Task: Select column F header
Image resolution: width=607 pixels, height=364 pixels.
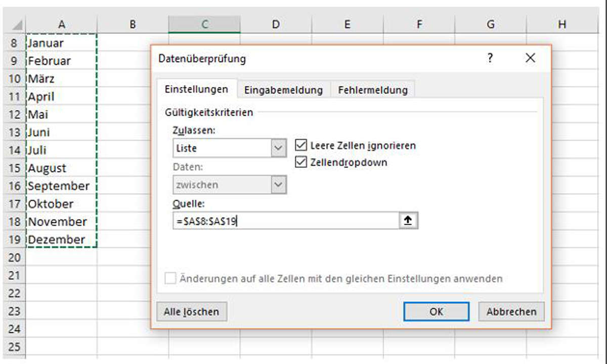Action: pyautogui.click(x=419, y=24)
